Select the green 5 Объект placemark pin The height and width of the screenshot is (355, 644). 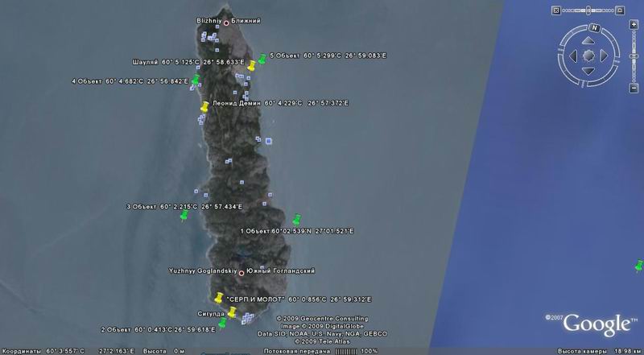(262, 58)
